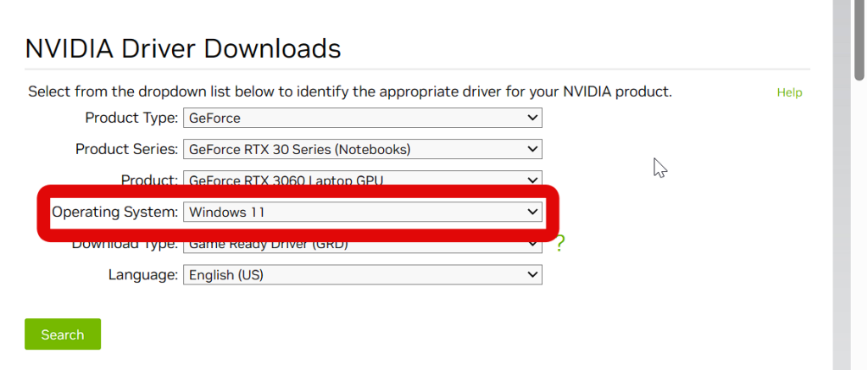Open the Product Type dropdown

click(362, 118)
